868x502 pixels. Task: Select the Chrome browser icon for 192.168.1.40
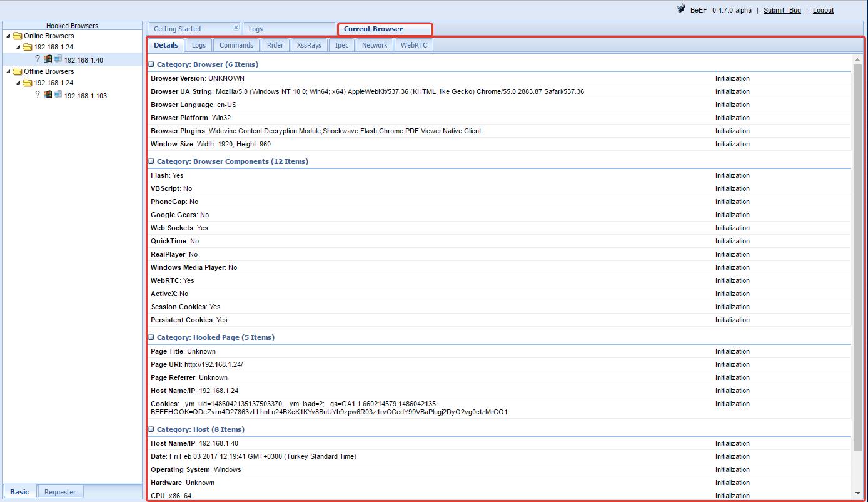pyautogui.click(x=58, y=59)
